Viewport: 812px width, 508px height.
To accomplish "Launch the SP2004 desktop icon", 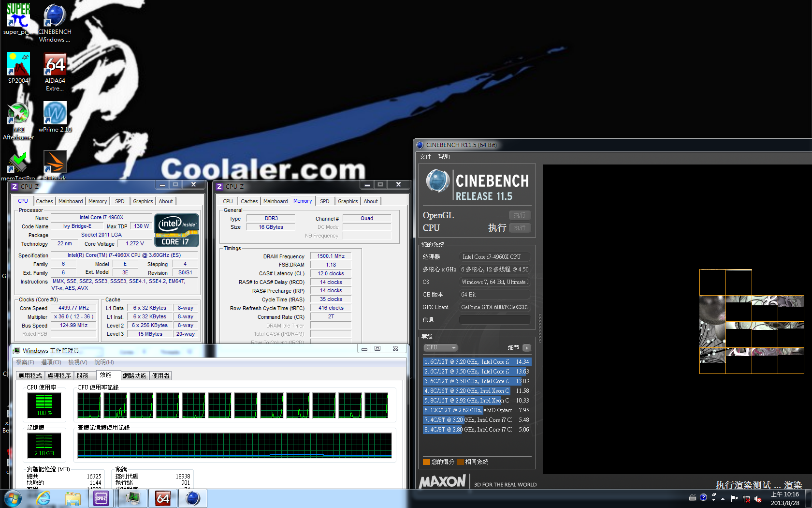I will pyautogui.click(x=18, y=68).
